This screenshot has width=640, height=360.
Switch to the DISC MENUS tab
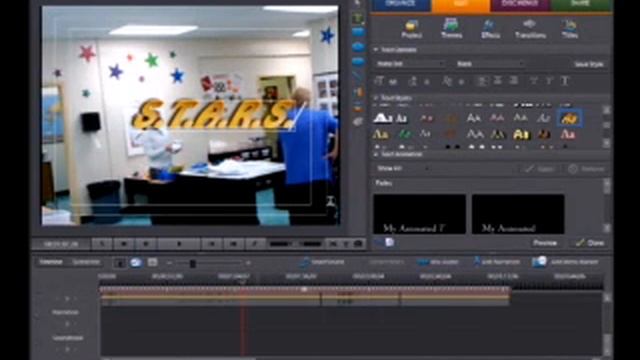pos(520,5)
